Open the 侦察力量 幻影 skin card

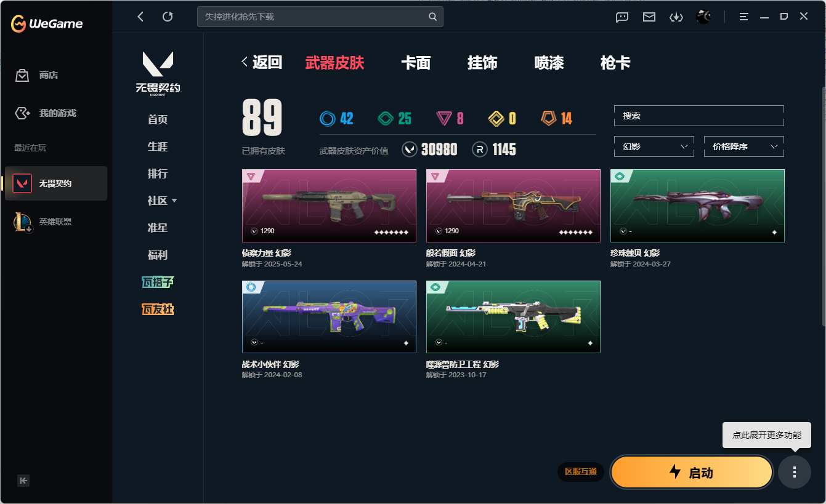[329, 206]
